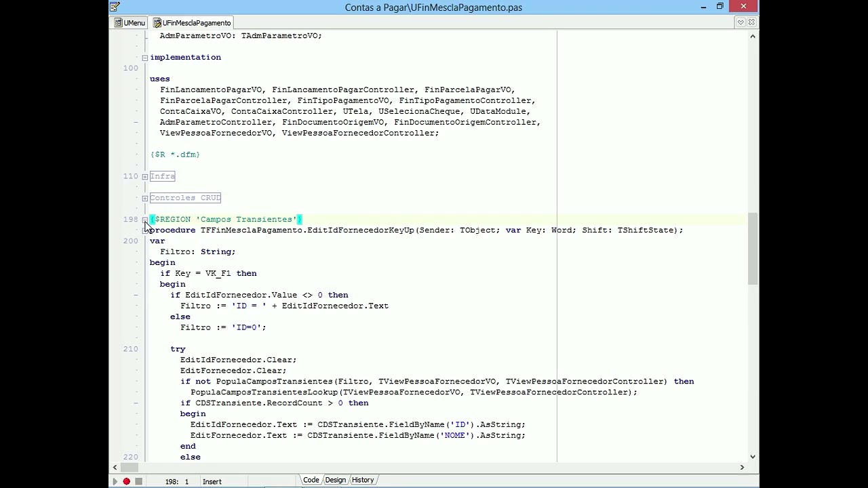Click the {$R *.dfm} directive line
The height and width of the screenshot is (488, 868).
[x=175, y=155]
